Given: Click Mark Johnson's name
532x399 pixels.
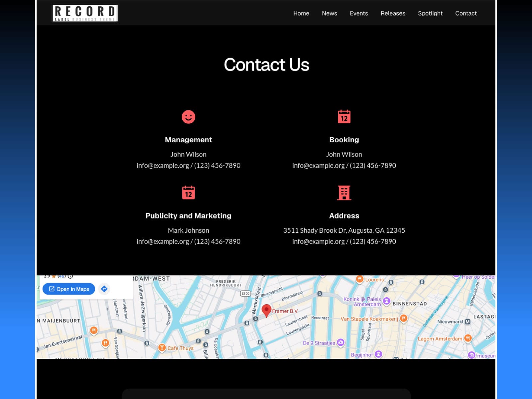Looking at the screenshot, I should 189,230.
